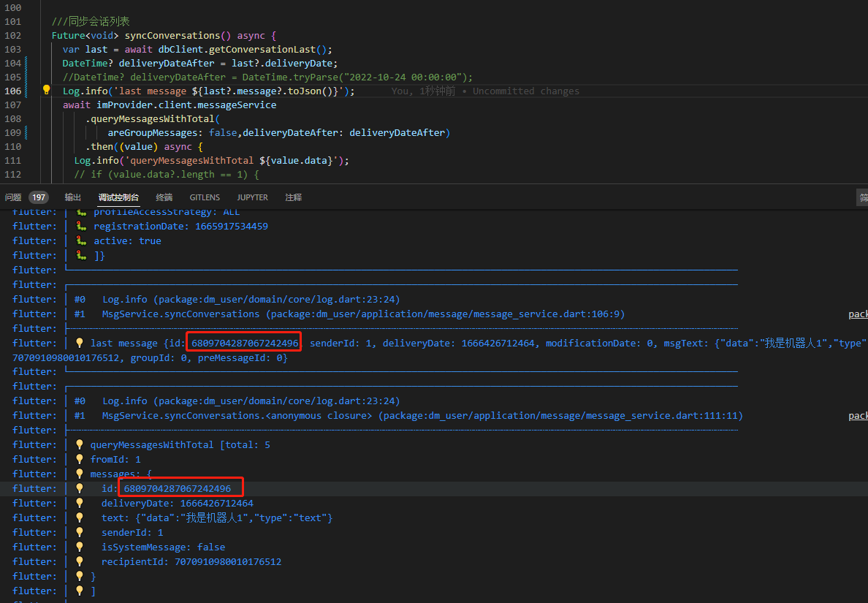Switch to the 终端 terminal tab
The width and height of the screenshot is (868, 603).
[164, 197]
